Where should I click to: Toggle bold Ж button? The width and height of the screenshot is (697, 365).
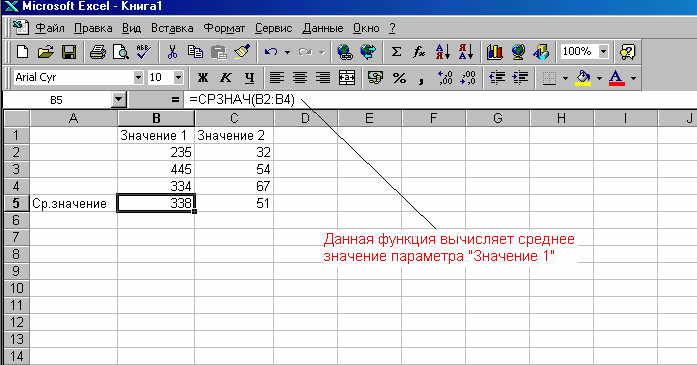click(x=203, y=78)
